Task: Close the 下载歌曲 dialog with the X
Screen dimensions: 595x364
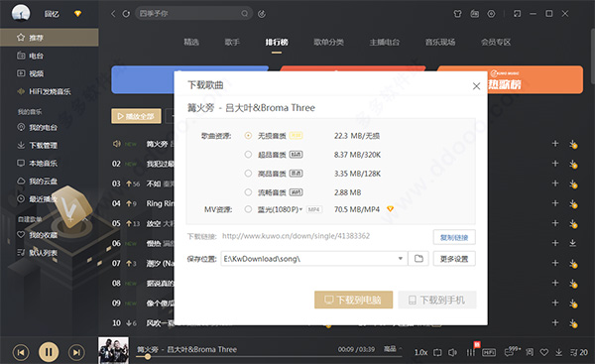Action: pyautogui.click(x=476, y=86)
